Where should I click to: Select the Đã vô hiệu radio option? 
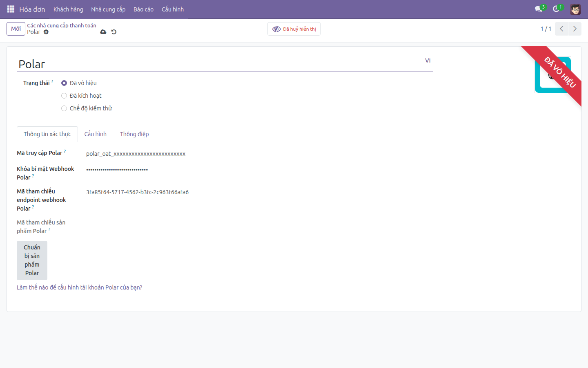pos(64,83)
